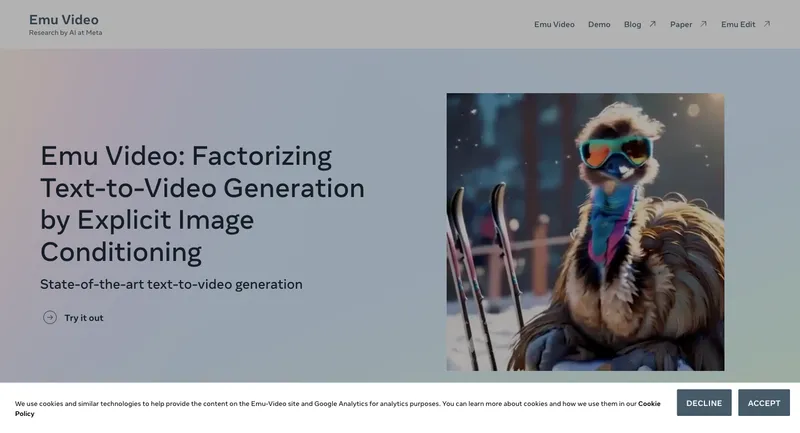Screen dimensions: 800x433
Task: Select Emu Video in the navigation bar
Action: [554, 24]
